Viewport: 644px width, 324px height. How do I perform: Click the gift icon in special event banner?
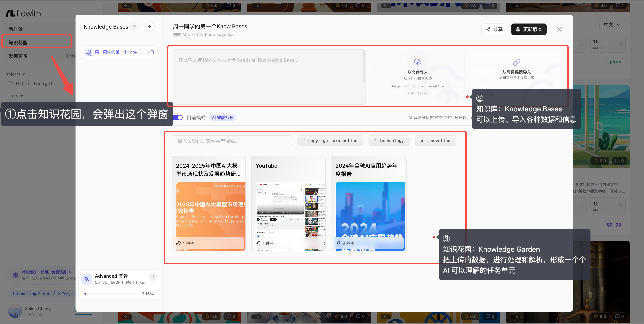[16, 275]
